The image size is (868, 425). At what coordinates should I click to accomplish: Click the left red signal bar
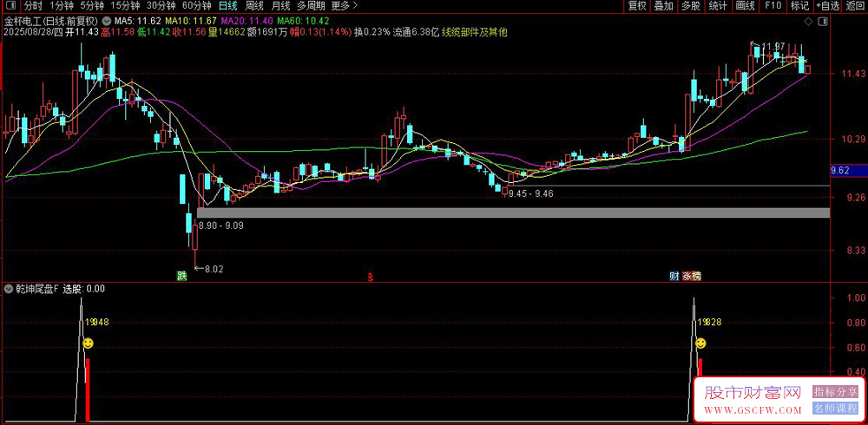coord(88,390)
